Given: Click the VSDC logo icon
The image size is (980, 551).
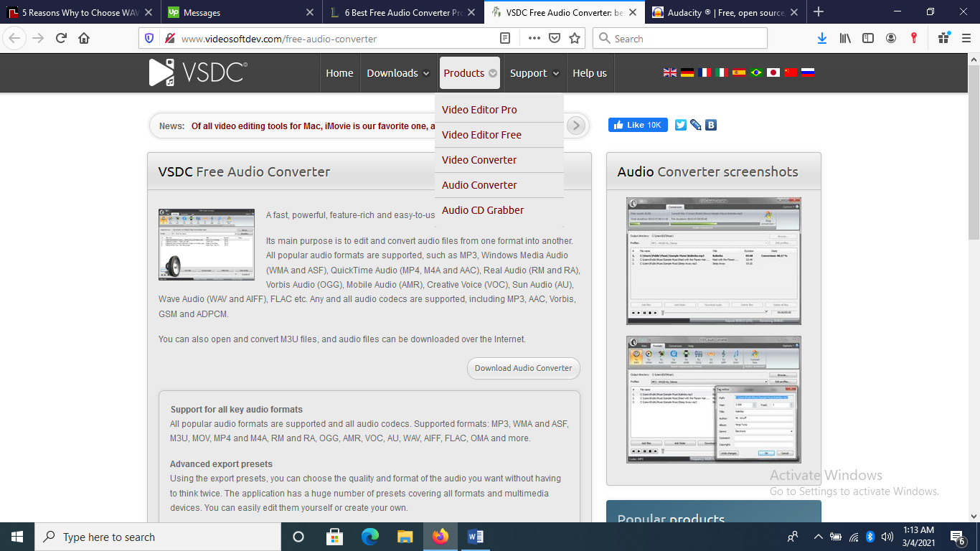Looking at the screenshot, I should pyautogui.click(x=161, y=73).
